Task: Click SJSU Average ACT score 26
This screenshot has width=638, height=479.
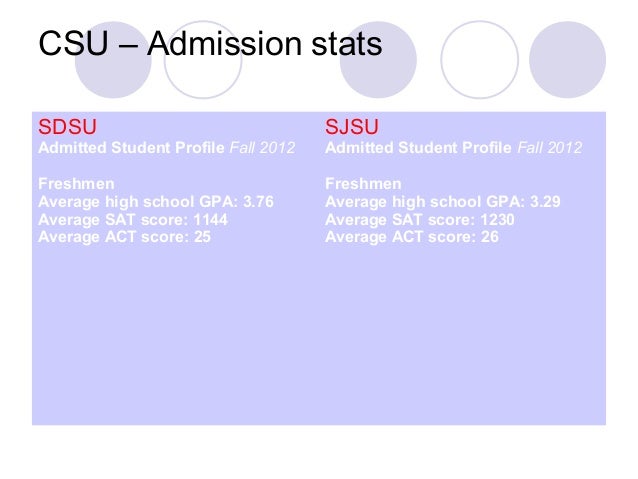Action: click(x=412, y=237)
